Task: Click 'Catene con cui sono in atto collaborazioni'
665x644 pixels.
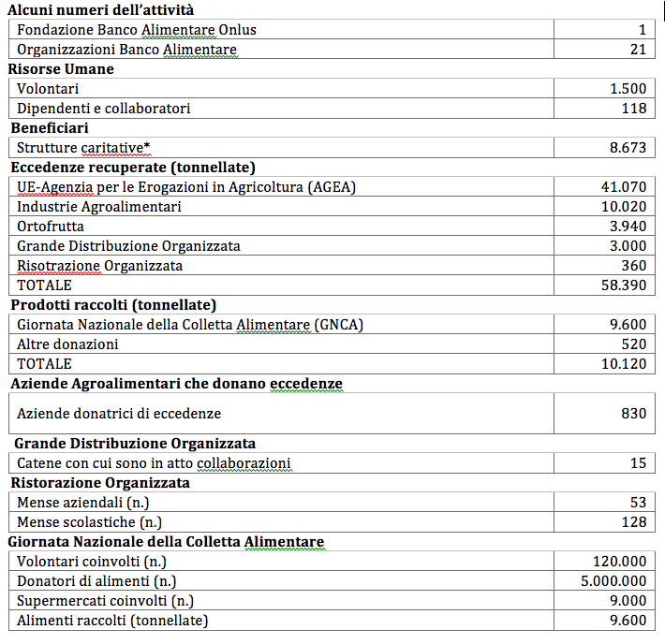Action: tap(154, 463)
